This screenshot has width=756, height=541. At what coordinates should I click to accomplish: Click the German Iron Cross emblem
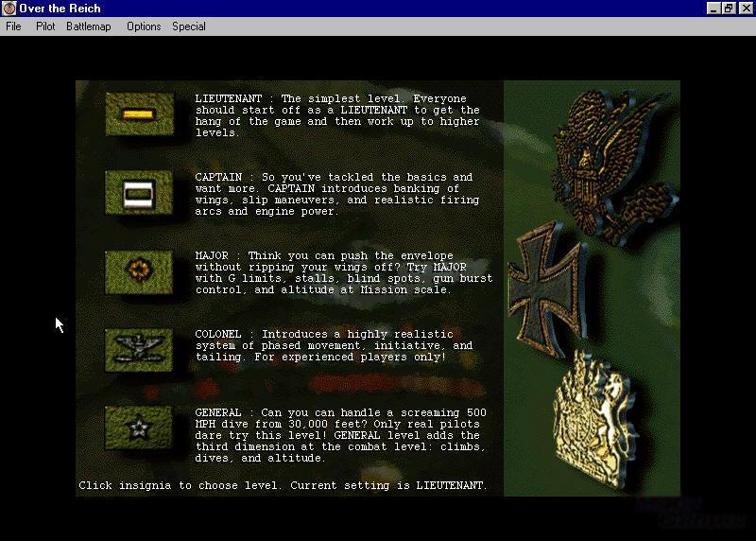click(548, 289)
